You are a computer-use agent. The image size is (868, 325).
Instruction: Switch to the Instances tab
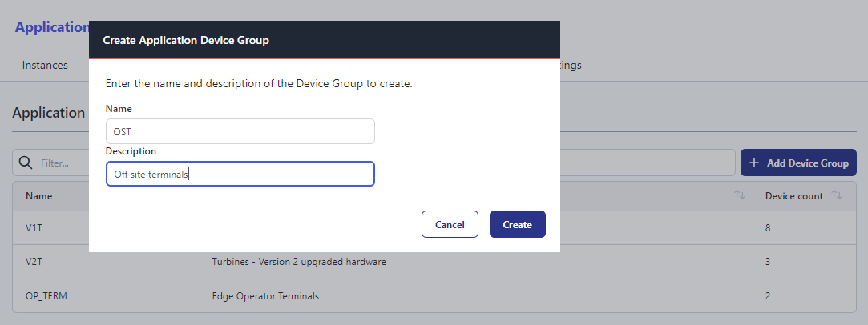point(45,65)
